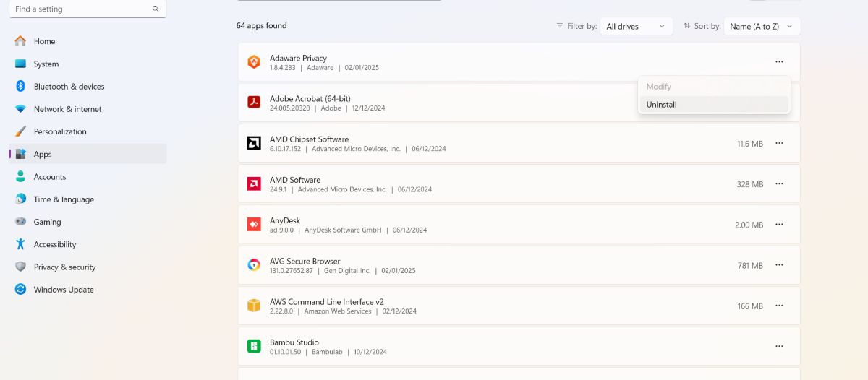The width and height of the screenshot is (868, 380).
Task: Click the Adobe Acrobat app icon
Action: pyautogui.click(x=254, y=103)
